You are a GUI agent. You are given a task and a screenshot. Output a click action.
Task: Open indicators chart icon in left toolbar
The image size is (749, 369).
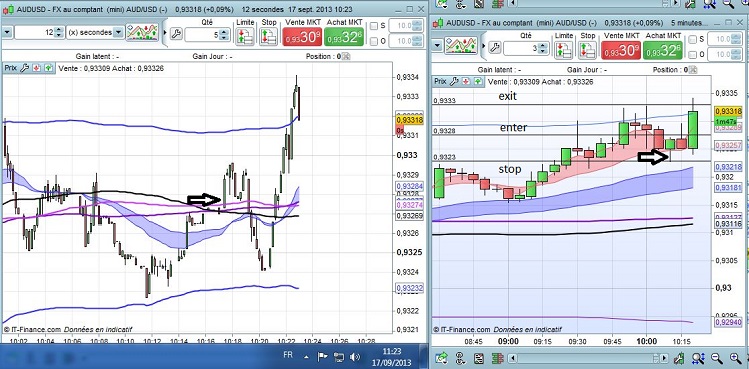142,33
